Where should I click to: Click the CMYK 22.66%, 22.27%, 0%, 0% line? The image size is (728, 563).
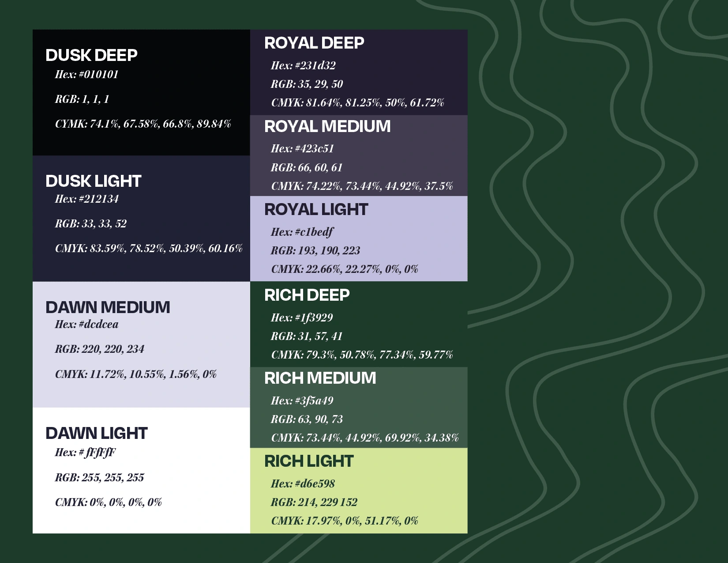[345, 269]
